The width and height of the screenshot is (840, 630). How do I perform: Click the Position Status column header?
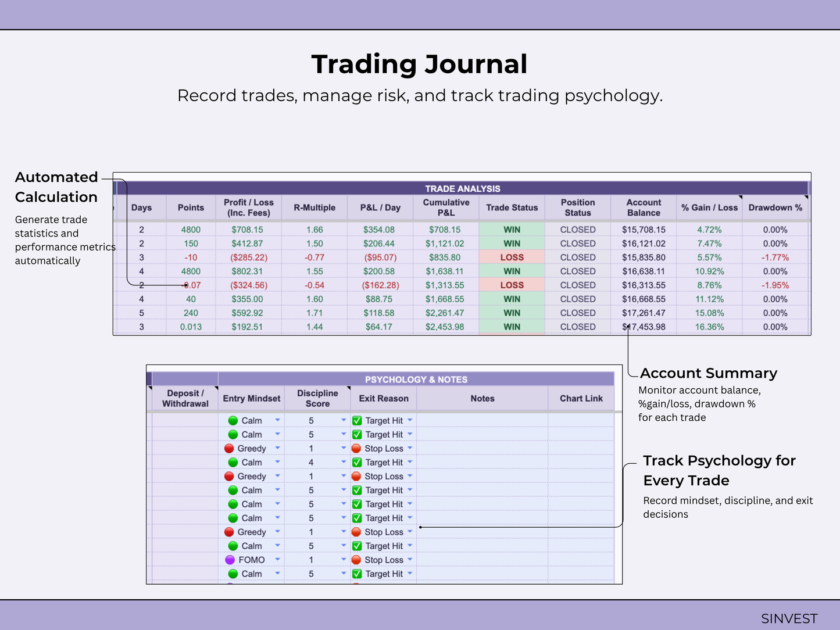click(x=578, y=207)
